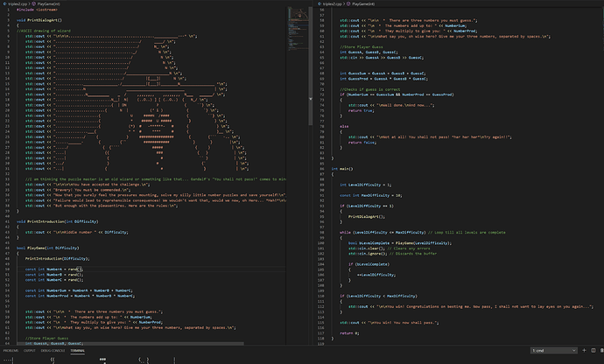Click the 'return true;' line
Image resolution: width=604 pixels, height=364 pixels.
coord(362,110)
